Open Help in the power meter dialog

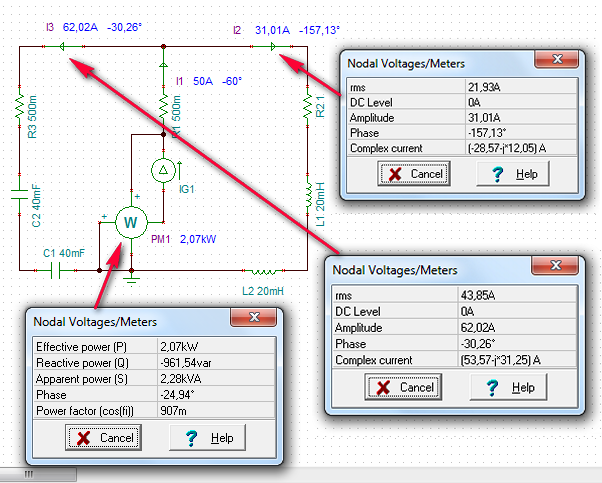pyautogui.click(x=211, y=438)
